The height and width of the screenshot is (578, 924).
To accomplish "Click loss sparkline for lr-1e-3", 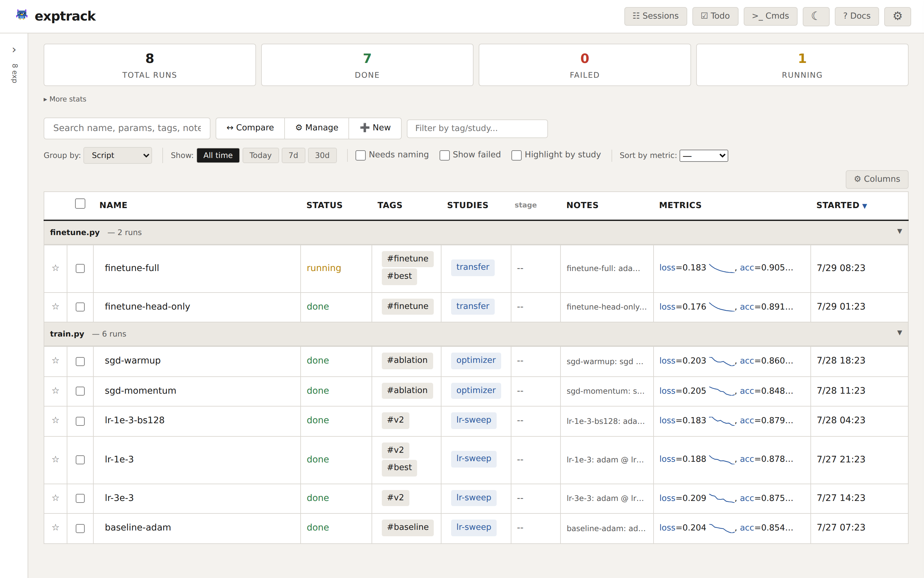I will pyautogui.click(x=722, y=459).
